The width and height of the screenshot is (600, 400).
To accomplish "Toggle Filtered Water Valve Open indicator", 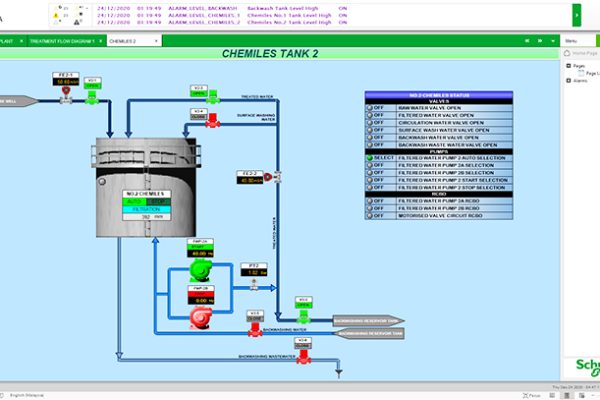I will [x=370, y=115].
